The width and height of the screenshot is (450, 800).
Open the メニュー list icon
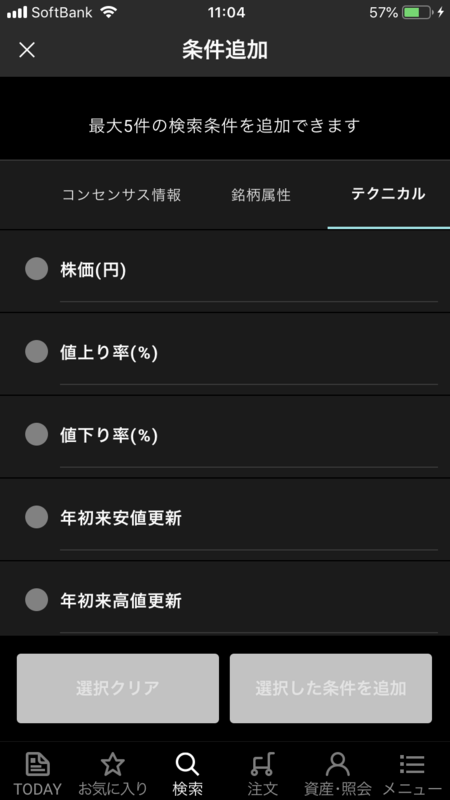pos(412,765)
